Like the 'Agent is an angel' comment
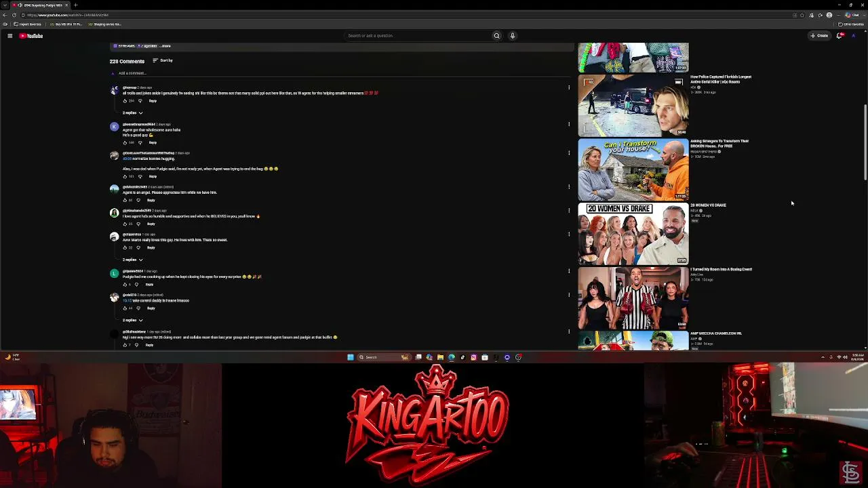The width and height of the screenshot is (868, 488). [125, 201]
